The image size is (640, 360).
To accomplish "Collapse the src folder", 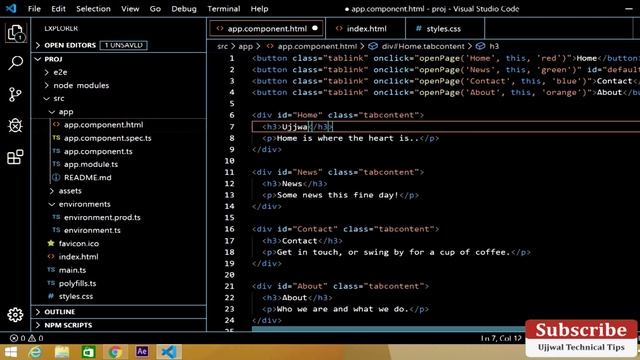I will coord(59,98).
